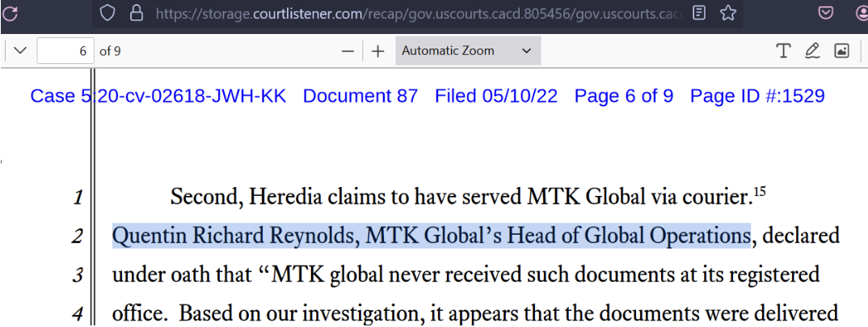
Task: Go to next page with the down chevron
Action: point(20,51)
